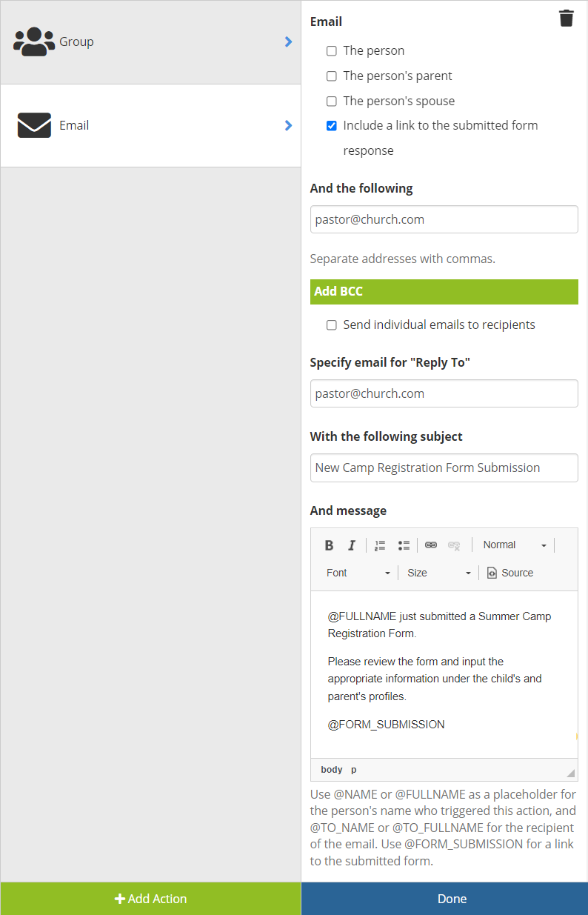This screenshot has height=915, width=588.
Task: Uncheck "Include a link to the submitted form response"
Action: [332, 126]
